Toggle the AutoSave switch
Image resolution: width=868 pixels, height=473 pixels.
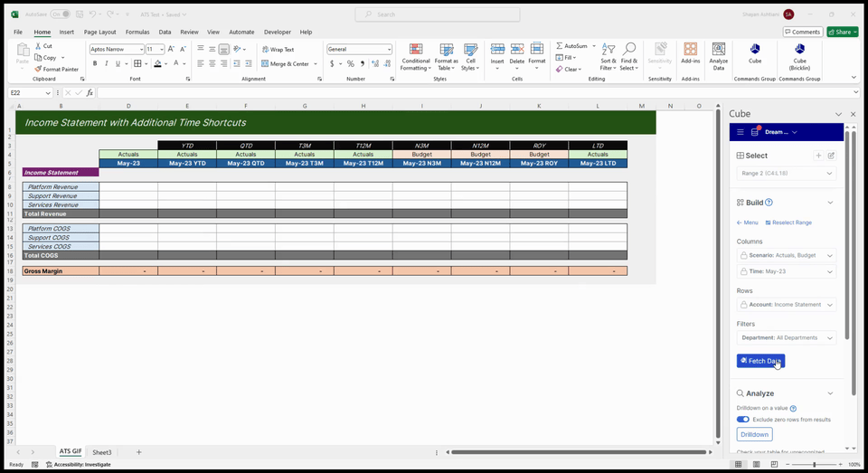tap(61, 14)
